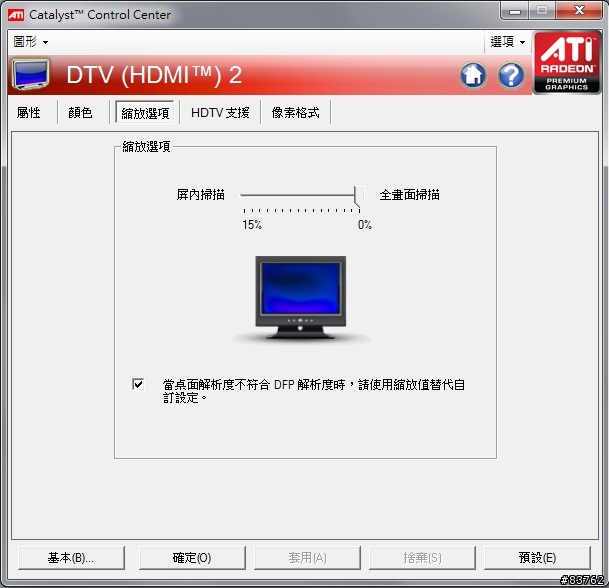Confirm with the 確定(O) button
The width and height of the screenshot is (609, 588).
[x=192, y=558]
